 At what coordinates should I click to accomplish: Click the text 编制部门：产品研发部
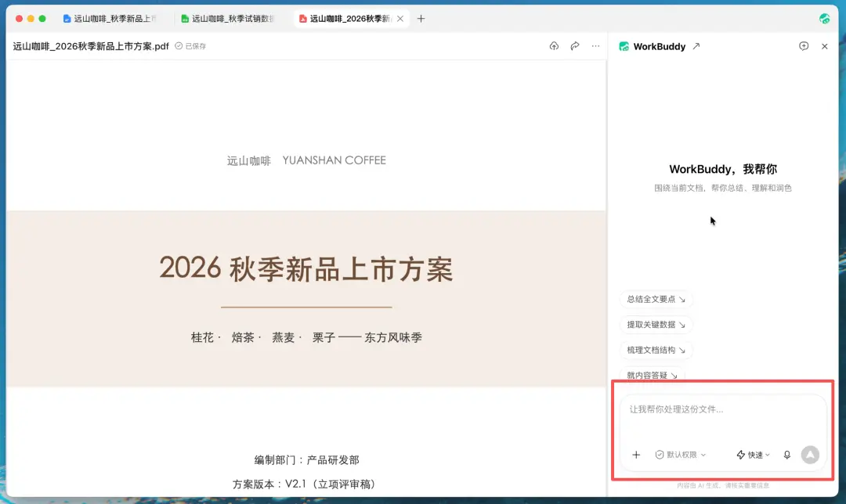click(306, 460)
